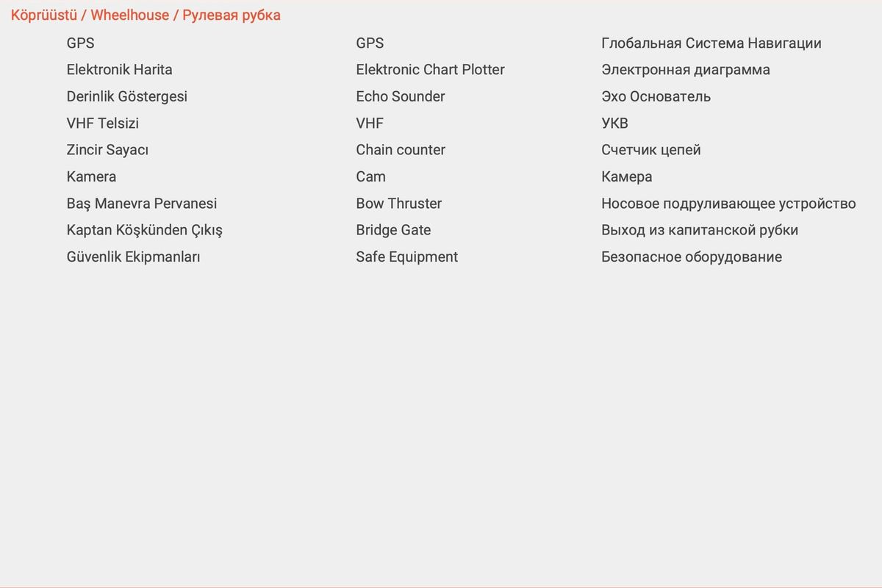Click the Bow Thruster item
The height and width of the screenshot is (588, 882).
point(398,204)
